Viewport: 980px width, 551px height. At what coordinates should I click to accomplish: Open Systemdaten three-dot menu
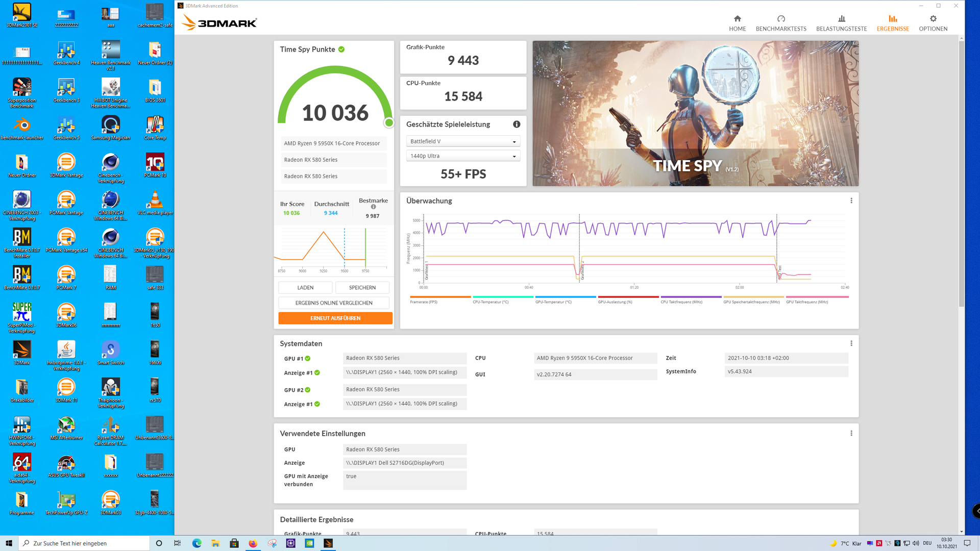(851, 344)
